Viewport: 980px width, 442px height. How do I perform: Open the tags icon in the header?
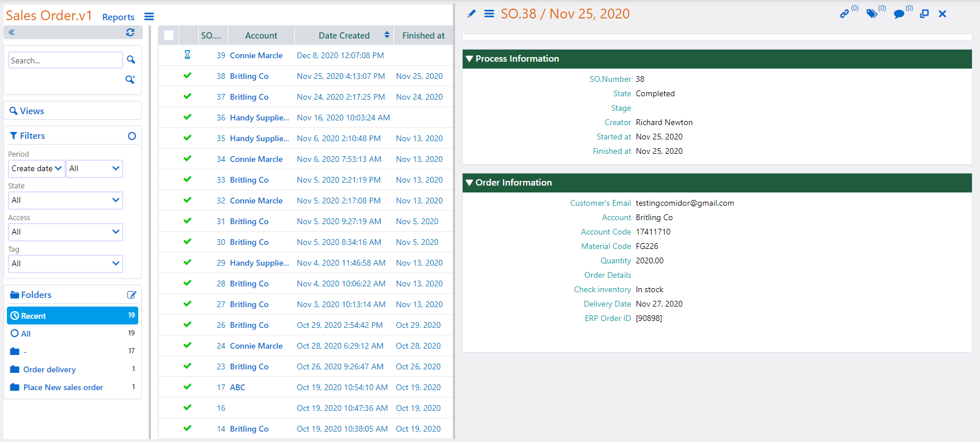click(x=872, y=14)
